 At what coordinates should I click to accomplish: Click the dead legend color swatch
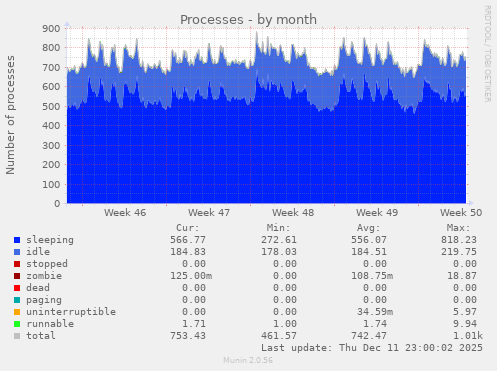(17, 288)
